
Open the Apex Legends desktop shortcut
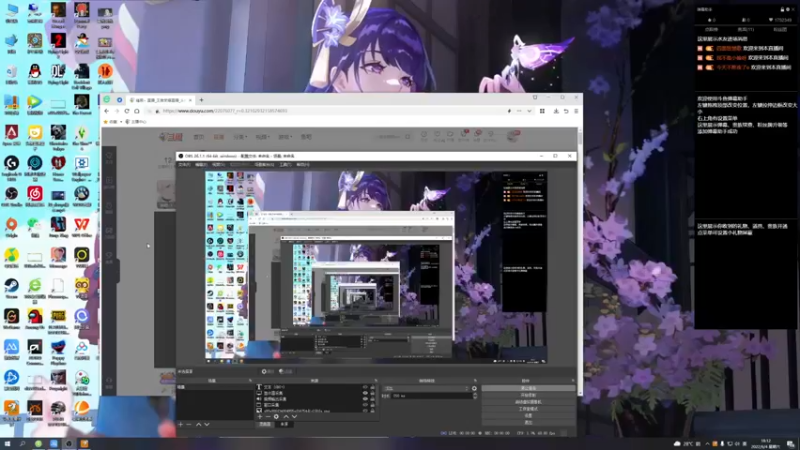[11, 133]
